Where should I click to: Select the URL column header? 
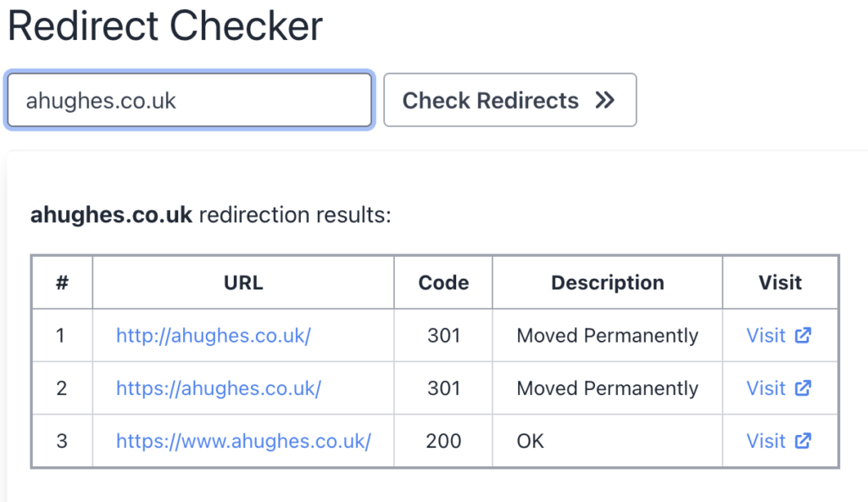pyautogui.click(x=243, y=282)
